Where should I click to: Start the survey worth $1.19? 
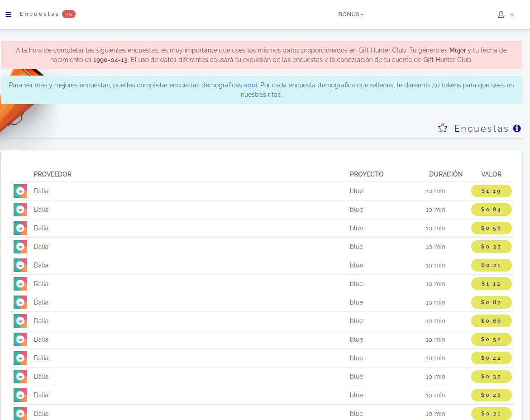coord(491,191)
